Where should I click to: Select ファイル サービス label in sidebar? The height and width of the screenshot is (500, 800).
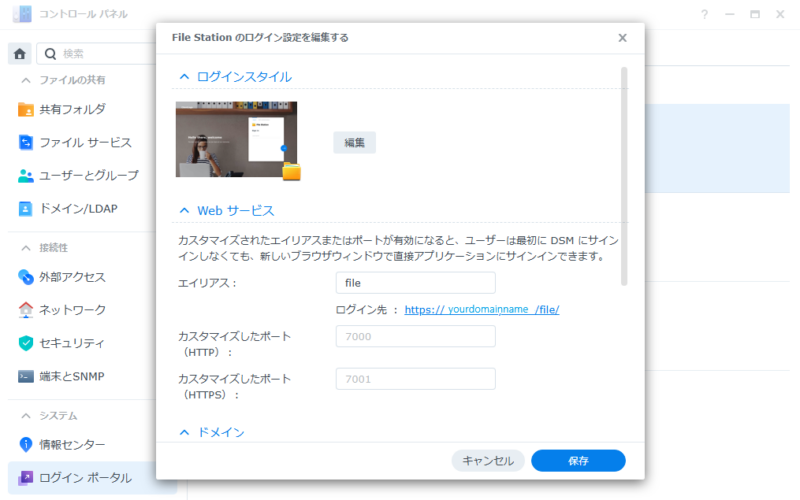(86, 142)
